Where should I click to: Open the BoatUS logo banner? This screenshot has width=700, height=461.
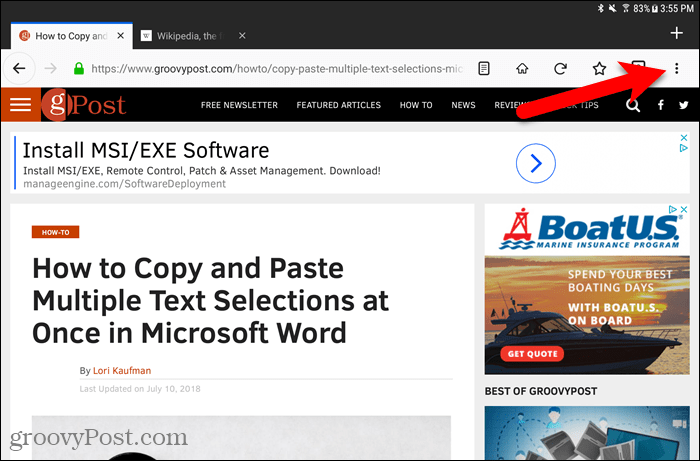588,231
